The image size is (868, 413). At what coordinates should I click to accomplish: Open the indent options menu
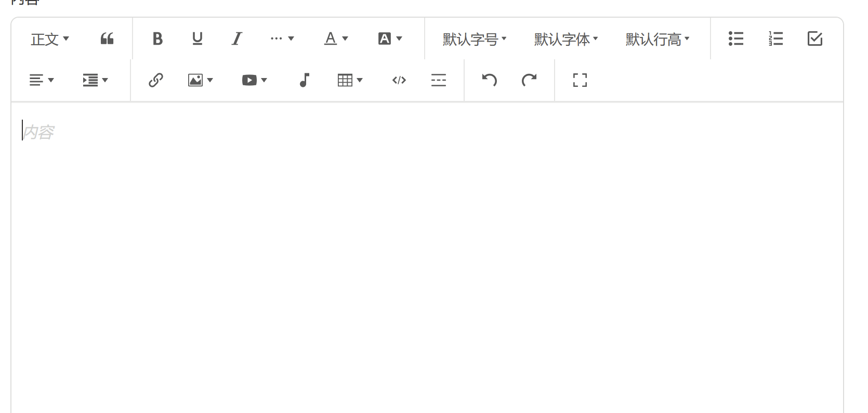(x=96, y=80)
